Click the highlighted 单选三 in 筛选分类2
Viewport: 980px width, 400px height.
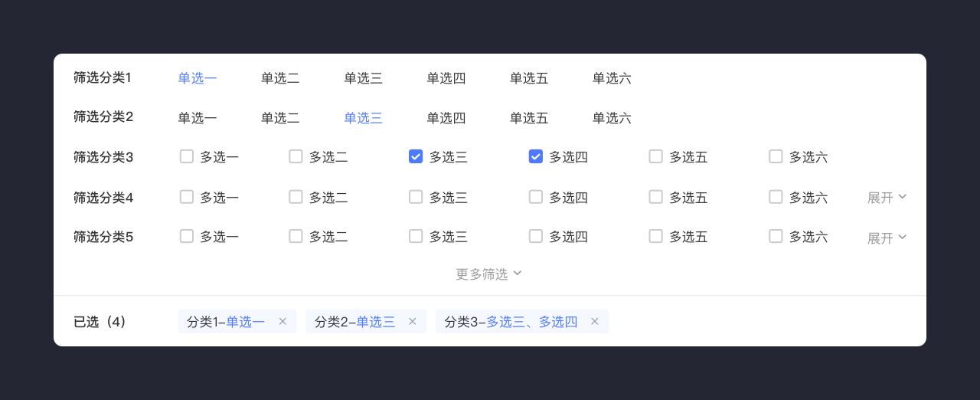363,117
